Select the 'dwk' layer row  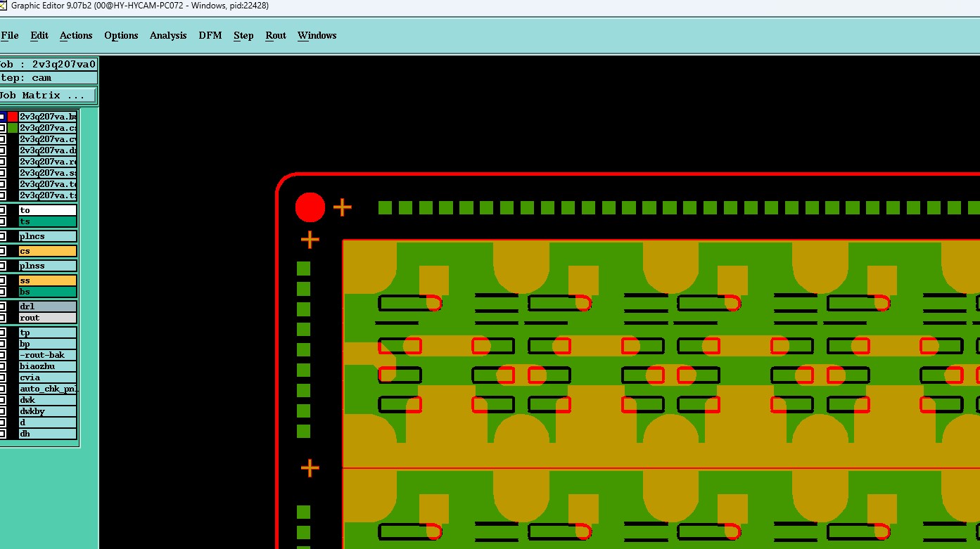[x=48, y=400]
